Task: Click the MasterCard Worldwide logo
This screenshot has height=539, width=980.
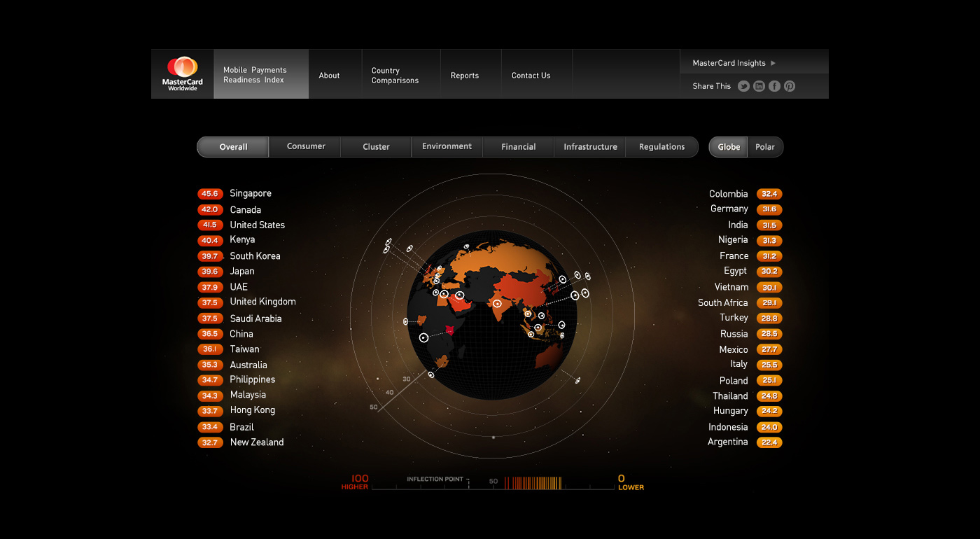Action: coord(183,74)
